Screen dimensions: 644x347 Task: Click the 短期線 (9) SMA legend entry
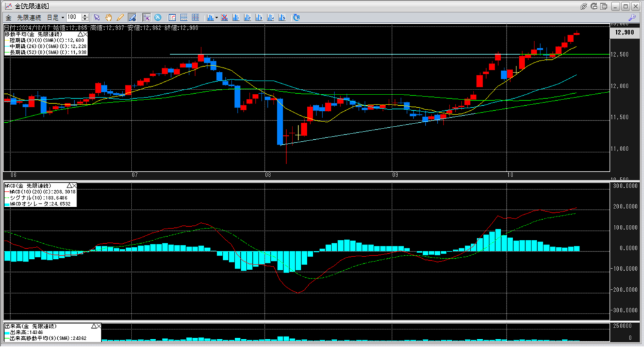click(45, 40)
